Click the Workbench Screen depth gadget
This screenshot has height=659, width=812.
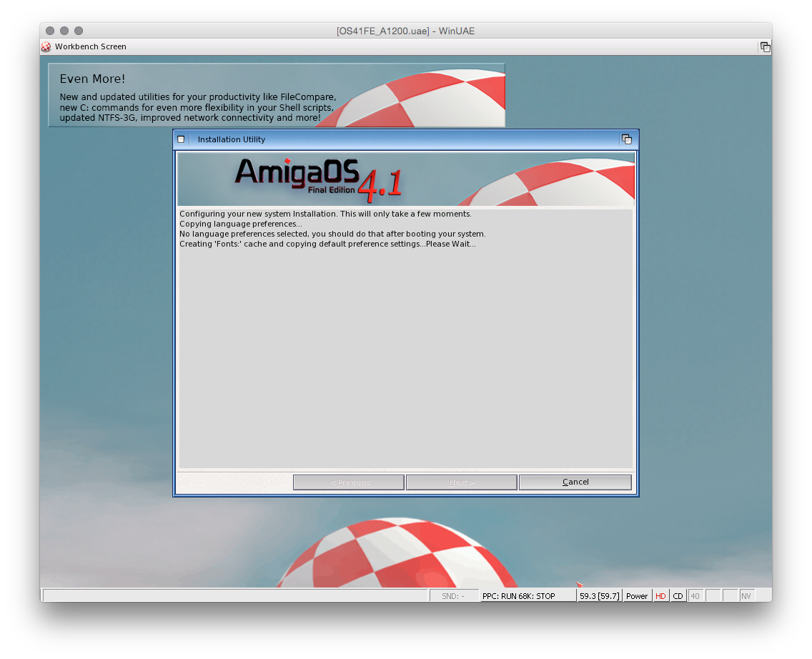tap(765, 47)
